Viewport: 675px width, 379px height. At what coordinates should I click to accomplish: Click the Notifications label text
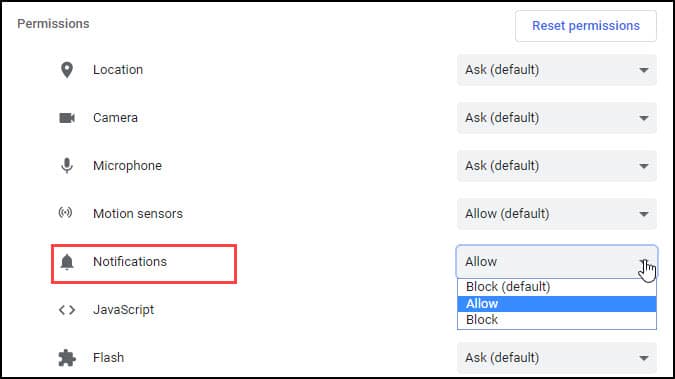[x=130, y=261]
